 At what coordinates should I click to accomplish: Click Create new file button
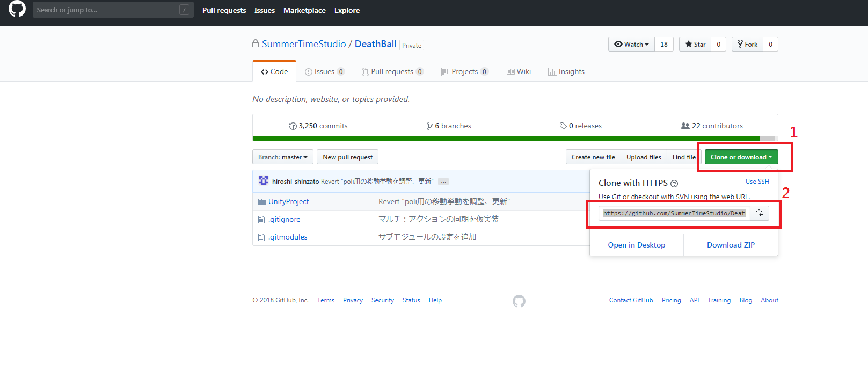593,157
